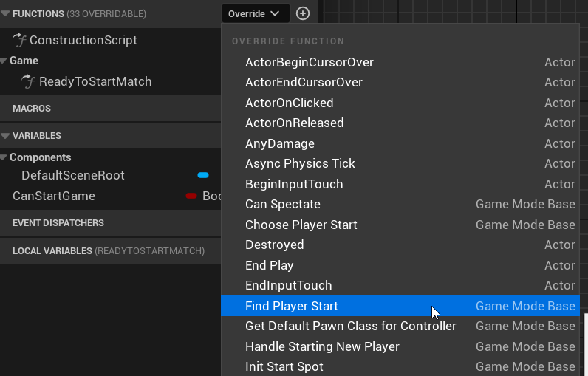Select the CanStartGame variable

click(x=54, y=196)
